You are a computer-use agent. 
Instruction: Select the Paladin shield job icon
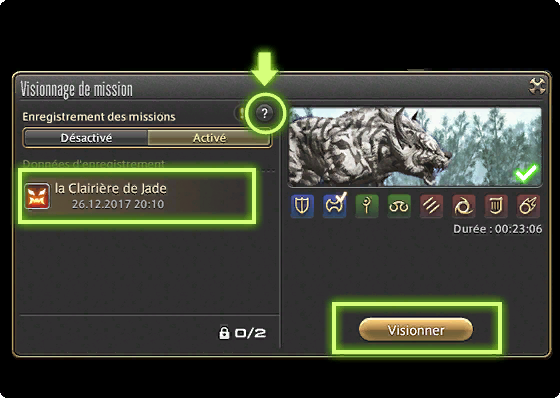point(302,206)
